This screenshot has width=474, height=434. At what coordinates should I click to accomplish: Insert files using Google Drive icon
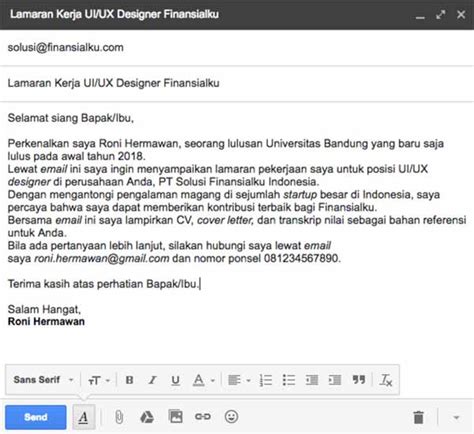point(147,417)
